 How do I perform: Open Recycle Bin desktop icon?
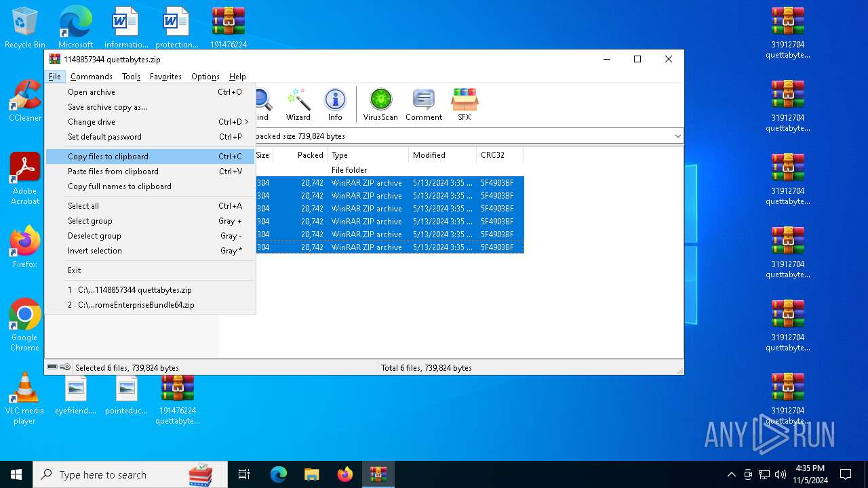(24, 28)
